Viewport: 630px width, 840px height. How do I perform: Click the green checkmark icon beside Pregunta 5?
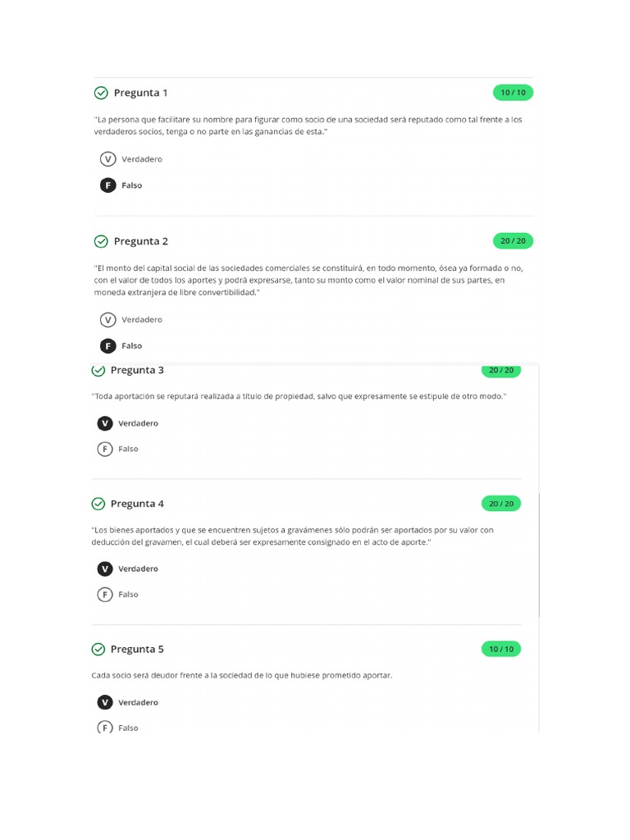(98, 650)
